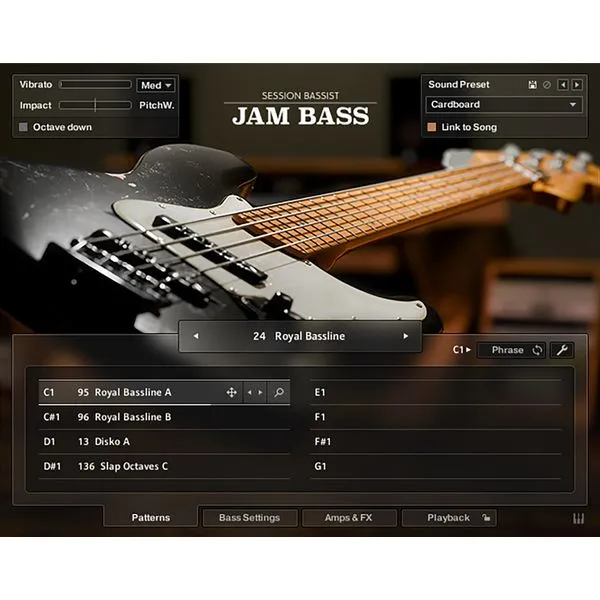Click the 24 Royal Bassline song title
This screenshot has width=600, height=600.
tap(299, 336)
